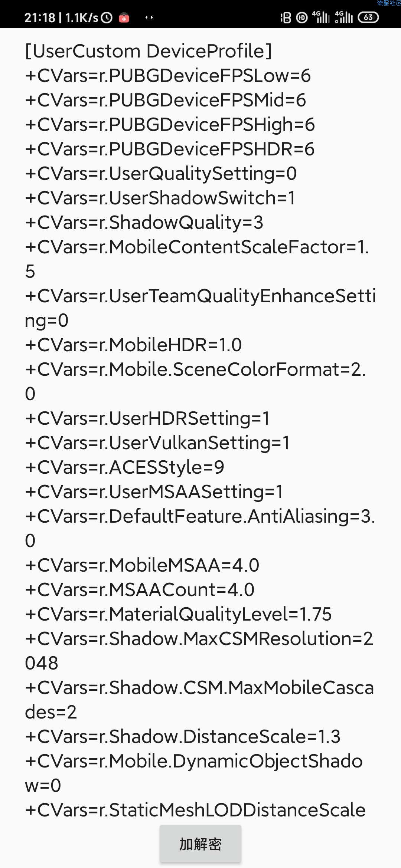The height and width of the screenshot is (868, 401).
Task: Place cursor on UserQualitySetting=0 line
Action: 161,173
